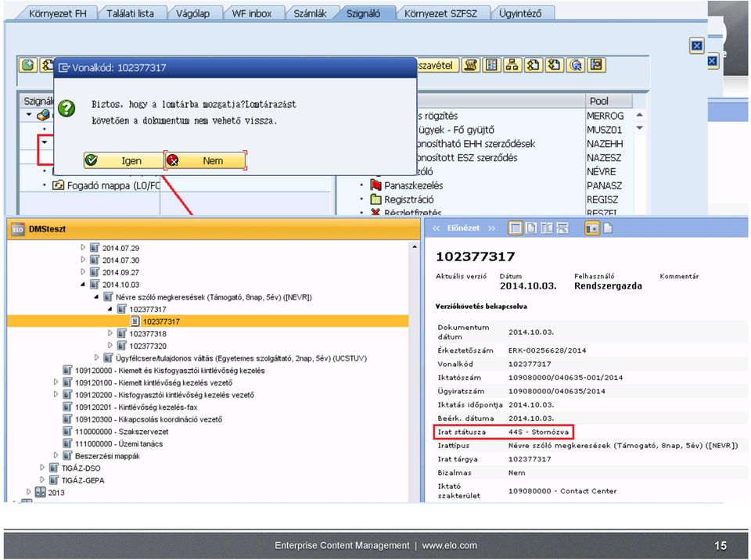
Task: Click the ELO logo icon beside DMSteszt
Action: [x=18, y=229]
